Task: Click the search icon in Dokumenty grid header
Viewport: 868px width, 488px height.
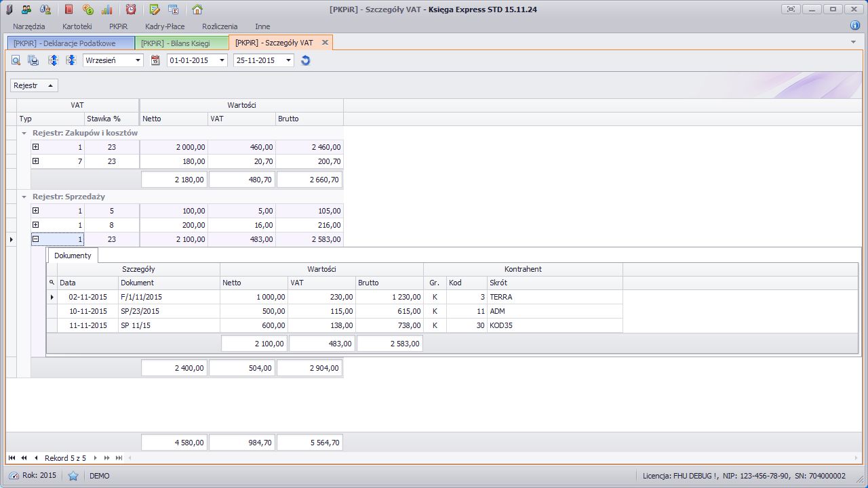Action: click(x=52, y=283)
